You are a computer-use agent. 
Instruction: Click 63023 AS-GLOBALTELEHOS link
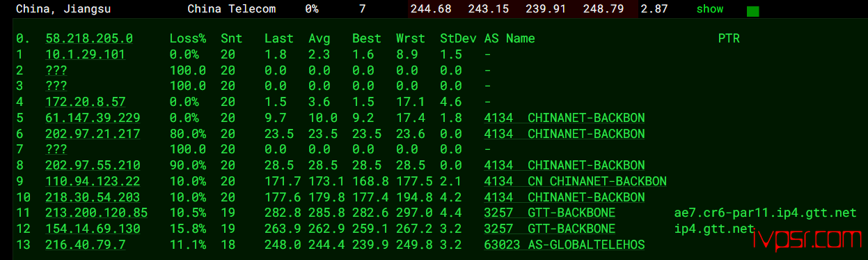coord(565,245)
